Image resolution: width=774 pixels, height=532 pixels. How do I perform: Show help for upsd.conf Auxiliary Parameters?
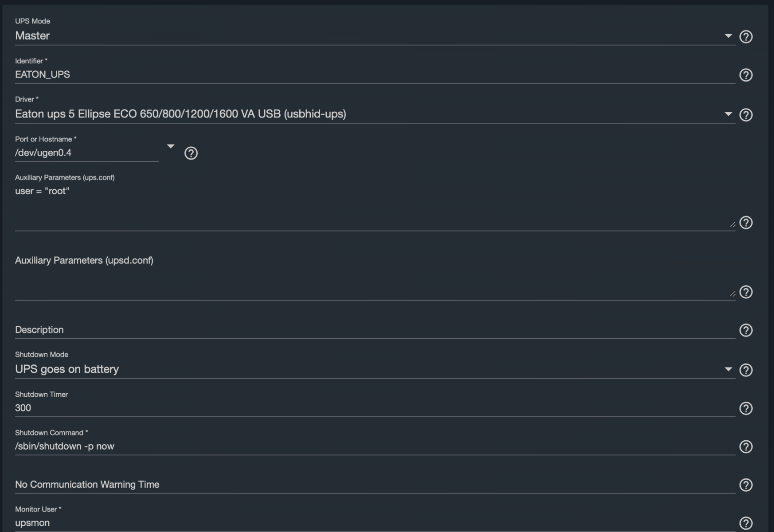[x=746, y=292]
